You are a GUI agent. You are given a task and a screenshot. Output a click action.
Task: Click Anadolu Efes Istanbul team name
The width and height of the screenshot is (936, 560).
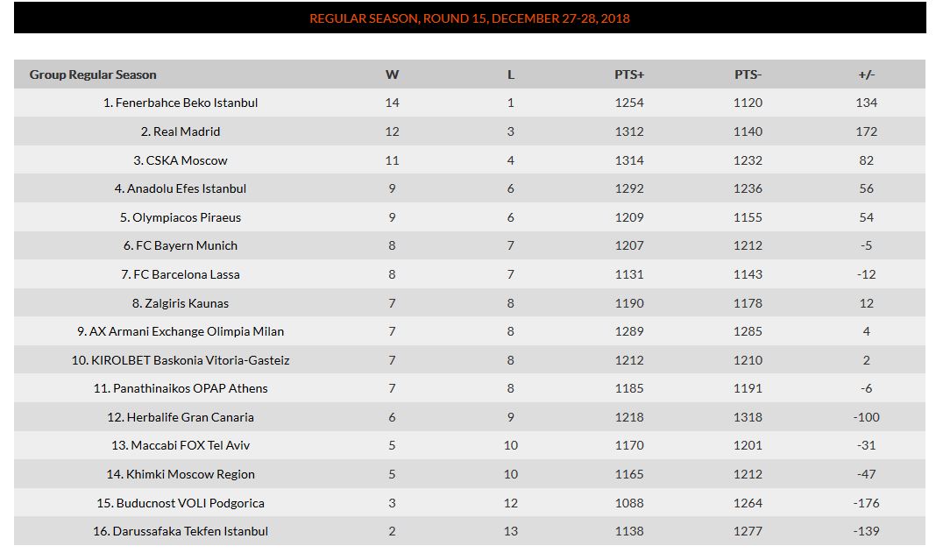(x=187, y=188)
